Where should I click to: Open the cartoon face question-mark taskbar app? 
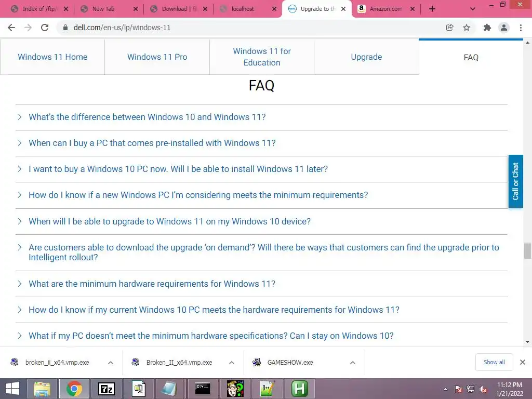pos(235,389)
